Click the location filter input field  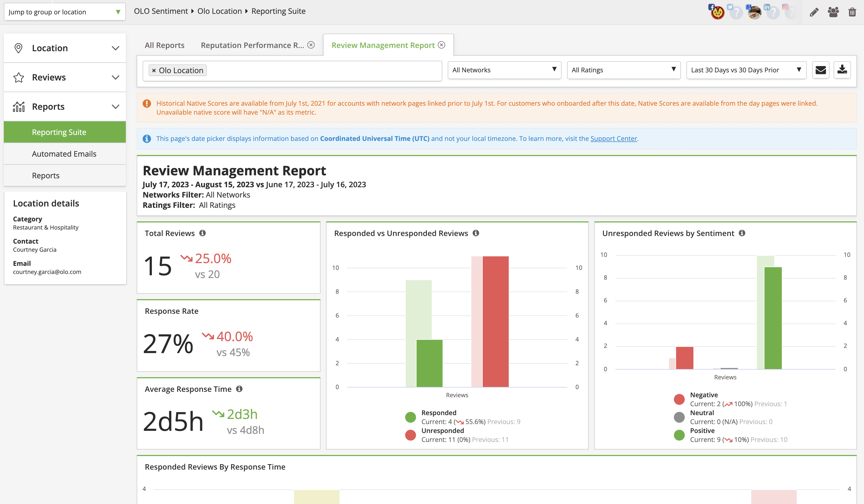292,70
